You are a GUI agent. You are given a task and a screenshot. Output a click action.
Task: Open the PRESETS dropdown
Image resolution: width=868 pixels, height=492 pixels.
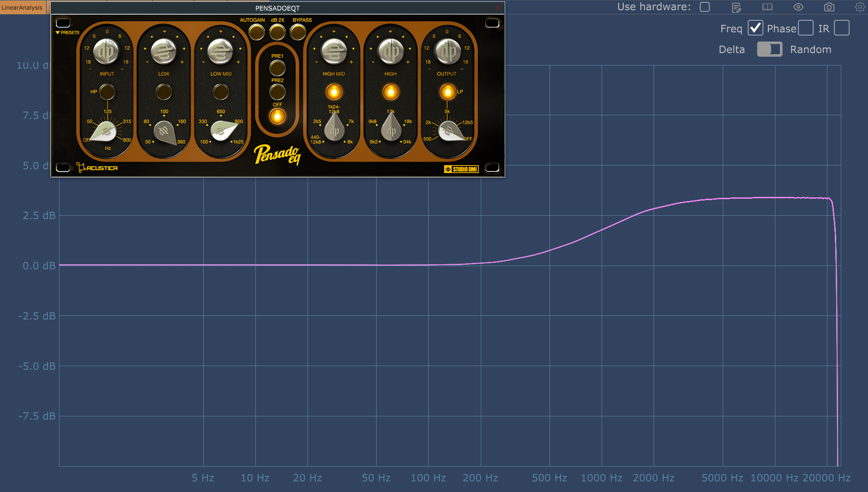[x=67, y=33]
